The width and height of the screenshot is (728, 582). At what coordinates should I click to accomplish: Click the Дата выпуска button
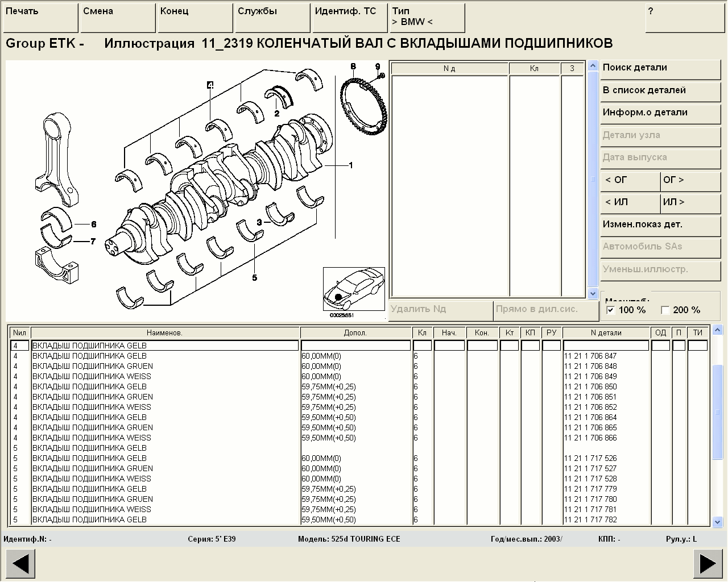pos(660,160)
